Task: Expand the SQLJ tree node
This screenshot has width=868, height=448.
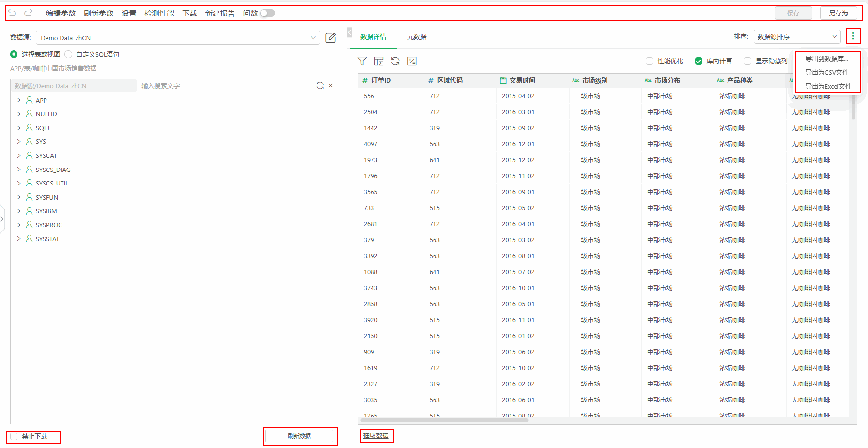Action: click(x=19, y=128)
